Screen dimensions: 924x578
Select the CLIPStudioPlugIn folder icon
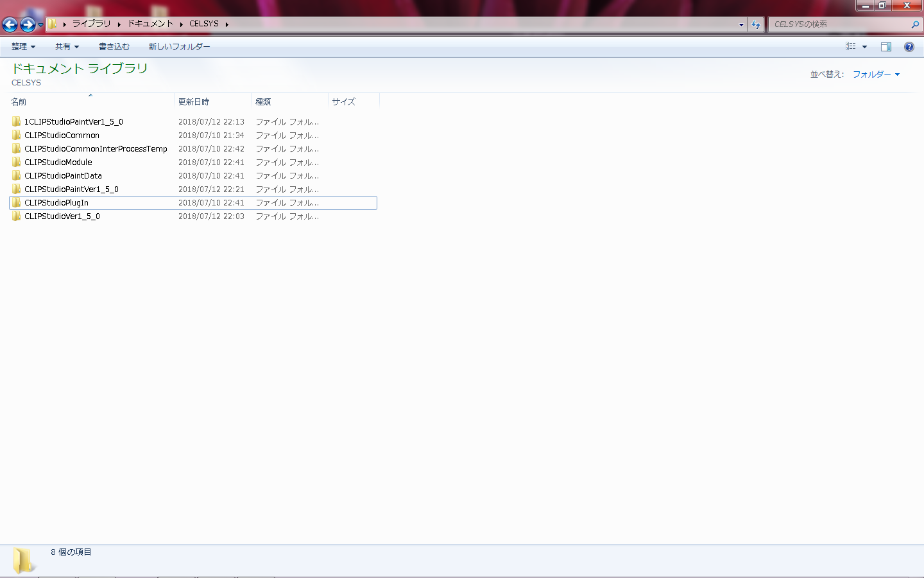(17, 202)
